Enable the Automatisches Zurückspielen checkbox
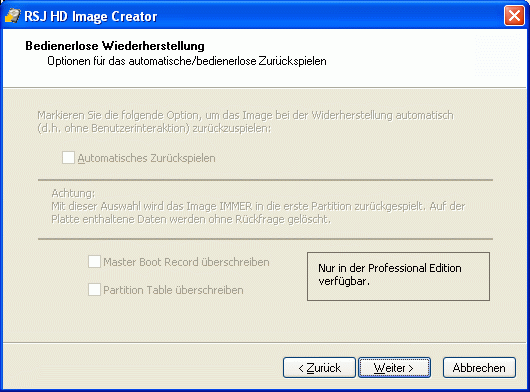 68,157
